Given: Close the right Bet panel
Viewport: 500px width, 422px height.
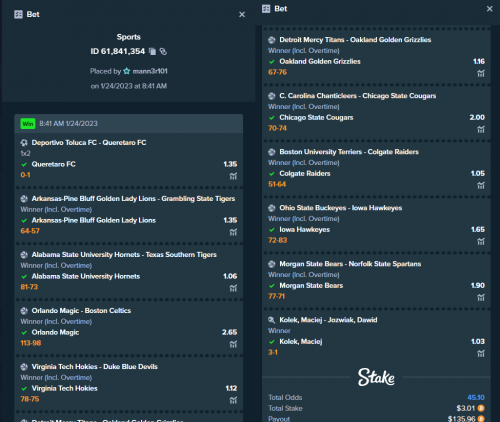Looking at the screenshot, I should click(489, 9).
